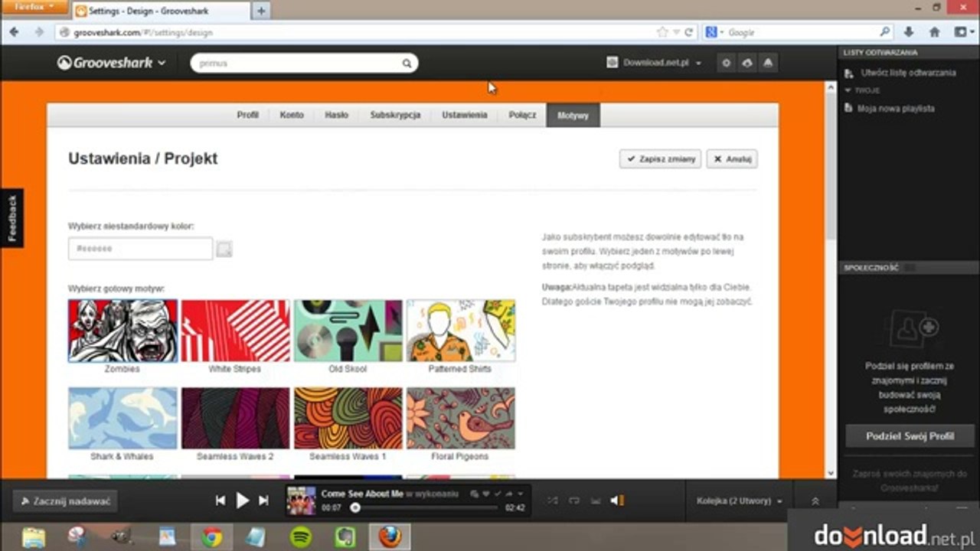Choose the Zombies theme
980x551 pixels.
(x=122, y=331)
